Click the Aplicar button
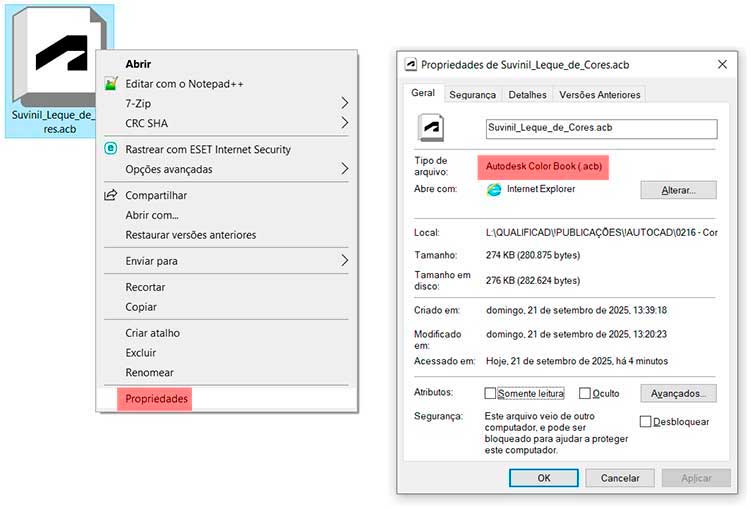 696,477
